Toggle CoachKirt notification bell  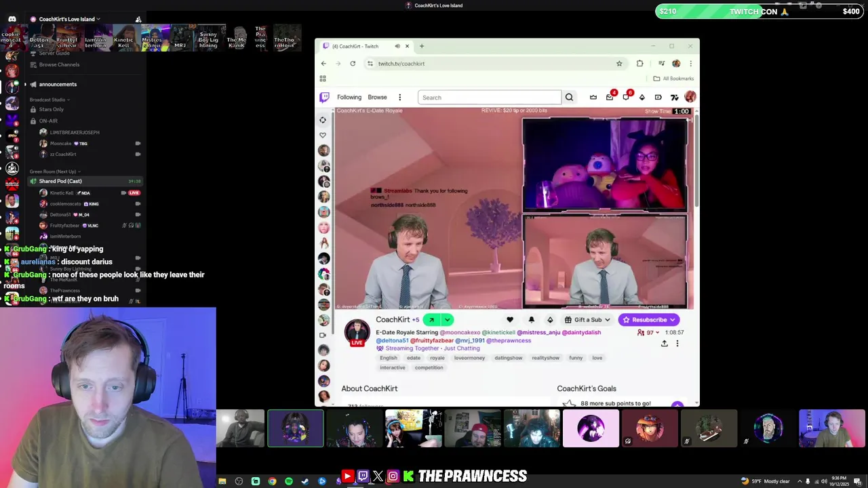tap(532, 320)
